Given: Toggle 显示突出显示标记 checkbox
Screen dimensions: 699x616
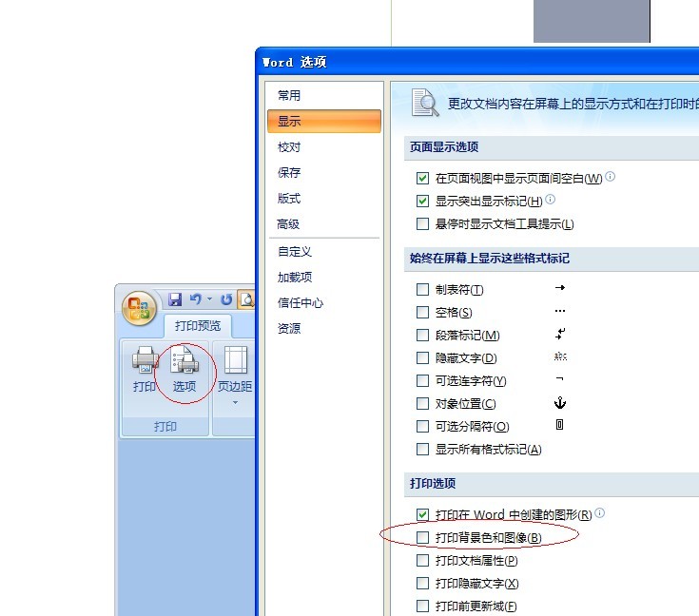Looking at the screenshot, I should 422,201.
